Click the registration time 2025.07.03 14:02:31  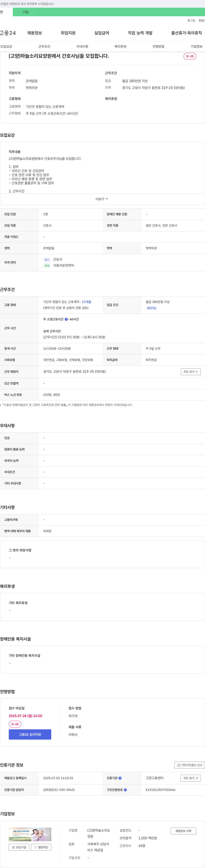tap(58, 778)
